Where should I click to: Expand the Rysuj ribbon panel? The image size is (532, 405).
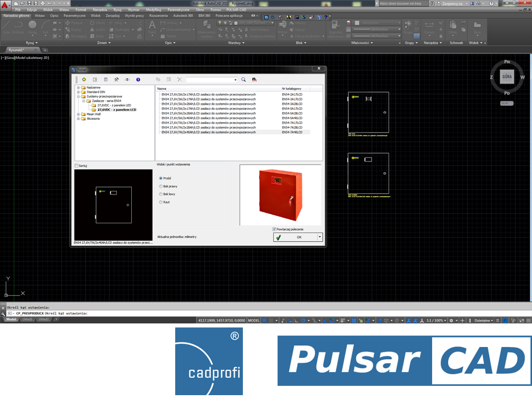pyautogui.click(x=32, y=43)
